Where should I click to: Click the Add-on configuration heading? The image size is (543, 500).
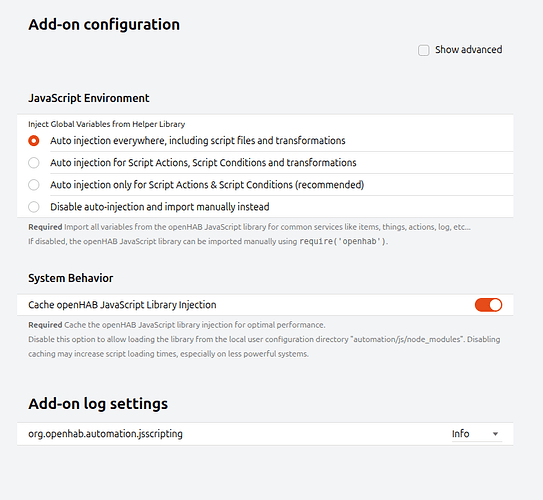[x=104, y=25]
